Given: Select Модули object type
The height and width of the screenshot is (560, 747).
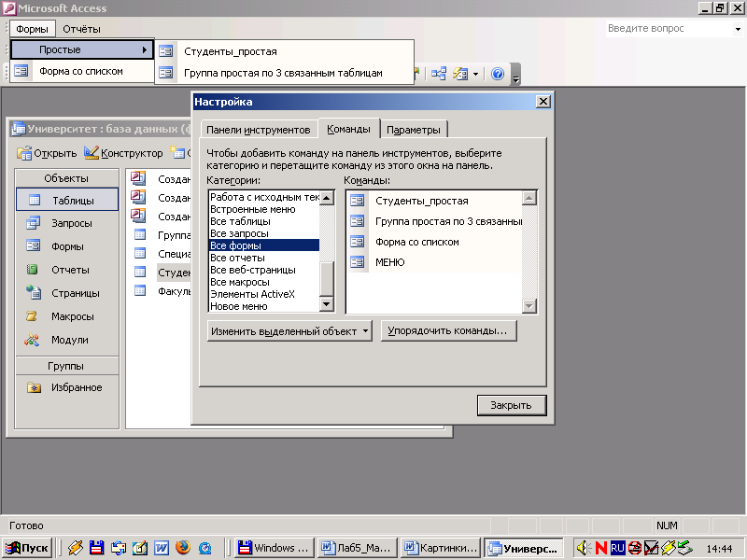Looking at the screenshot, I should click(67, 340).
